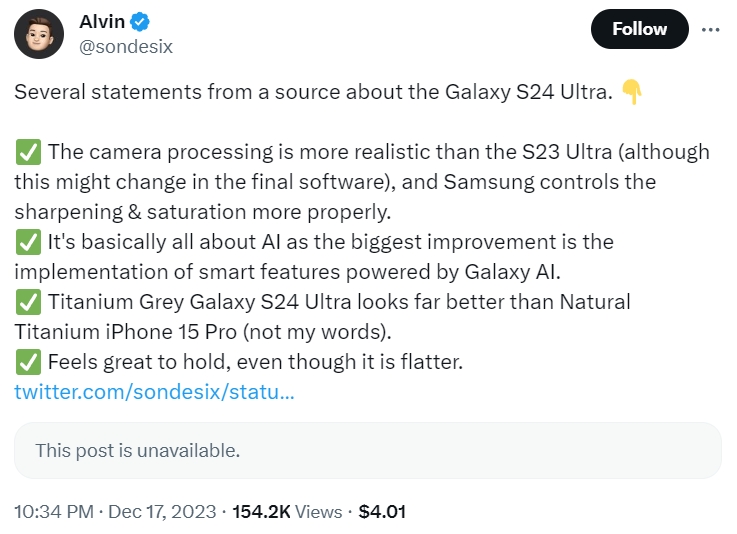Click Alvin's profile avatar picture
737x534 pixels.
point(40,36)
